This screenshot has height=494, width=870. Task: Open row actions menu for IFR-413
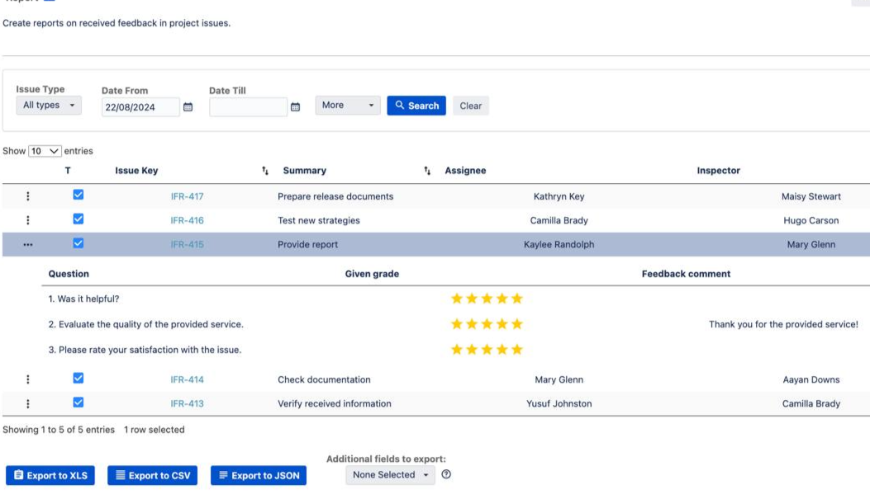27,404
